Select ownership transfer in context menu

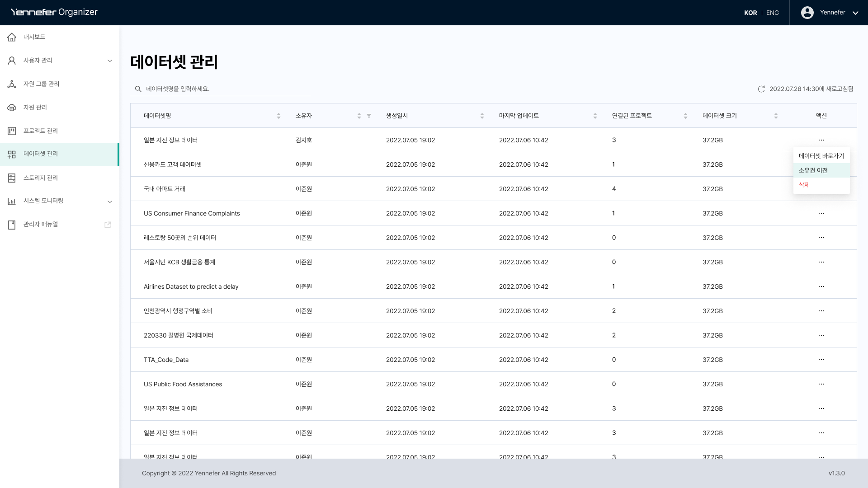pyautogui.click(x=813, y=170)
